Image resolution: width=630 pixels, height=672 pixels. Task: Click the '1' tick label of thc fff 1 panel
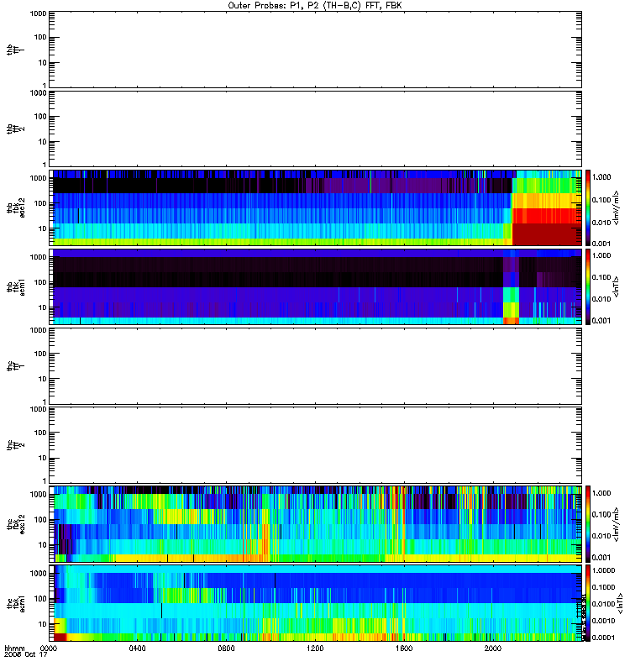pyautogui.click(x=45, y=402)
